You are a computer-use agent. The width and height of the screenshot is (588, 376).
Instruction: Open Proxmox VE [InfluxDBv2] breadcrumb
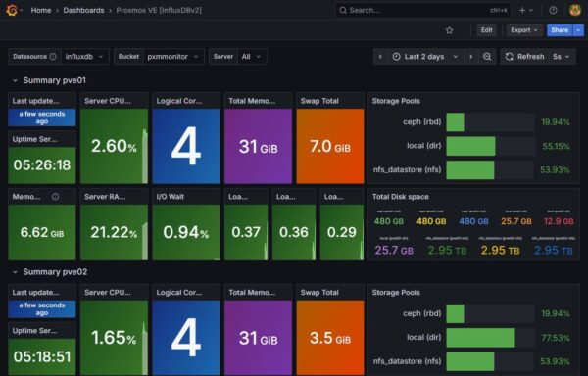point(159,10)
